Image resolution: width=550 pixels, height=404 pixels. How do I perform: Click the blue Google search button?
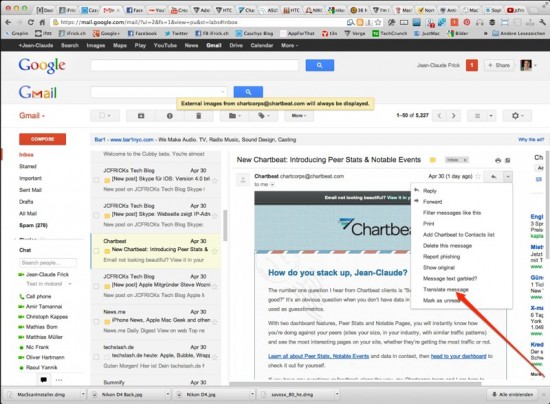(x=320, y=65)
